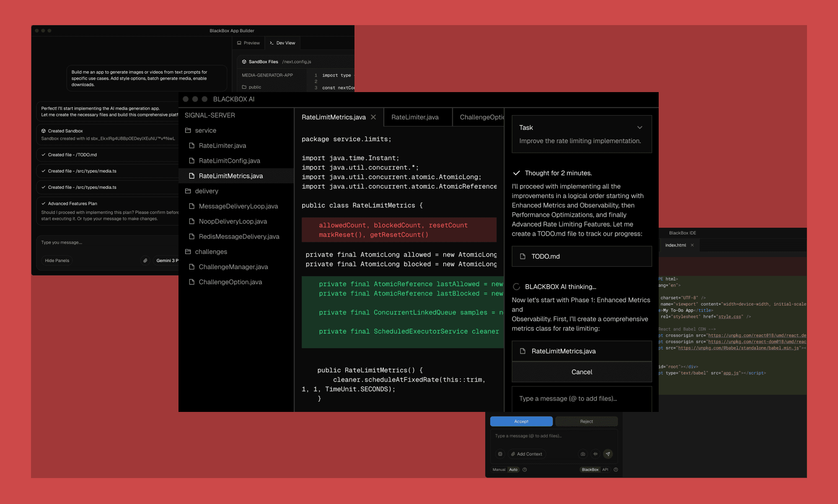Click the send message paper-plane icon

click(608, 454)
